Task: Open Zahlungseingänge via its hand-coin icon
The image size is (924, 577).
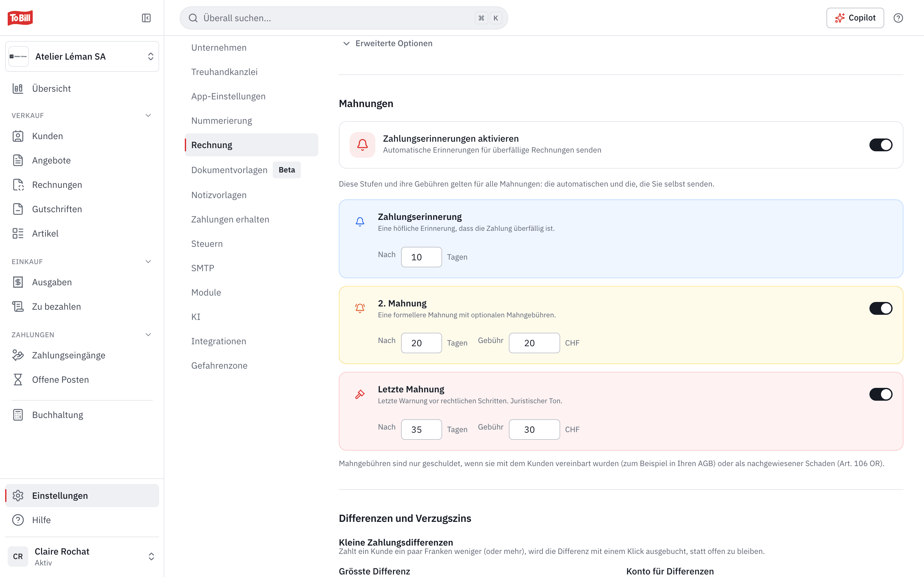Action: pyautogui.click(x=18, y=355)
